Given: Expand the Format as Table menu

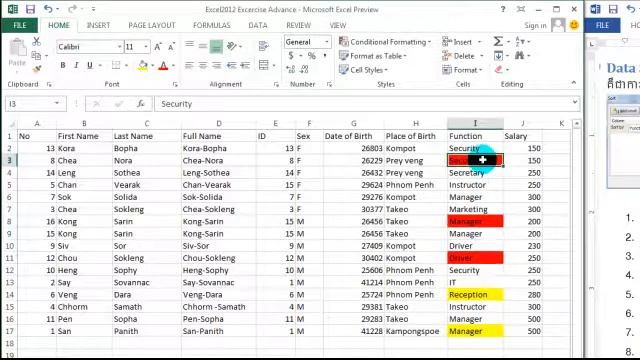Looking at the screenshot, I should point(373,56).
